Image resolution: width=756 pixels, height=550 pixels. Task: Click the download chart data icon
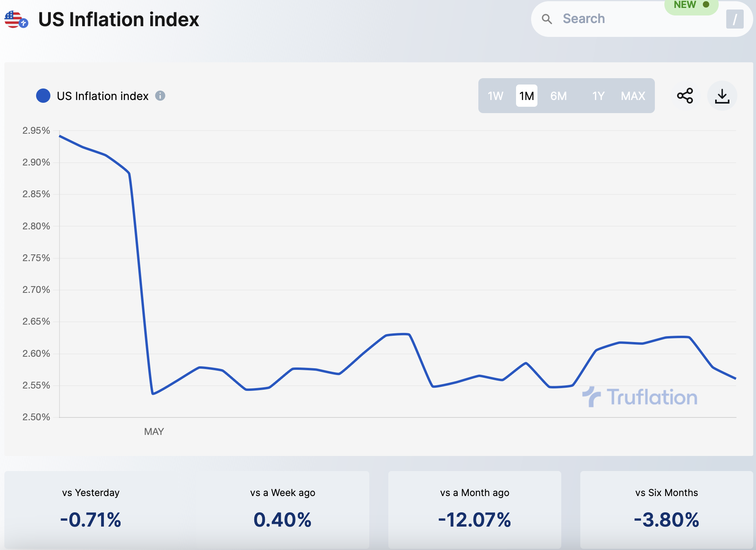[722, 96]
